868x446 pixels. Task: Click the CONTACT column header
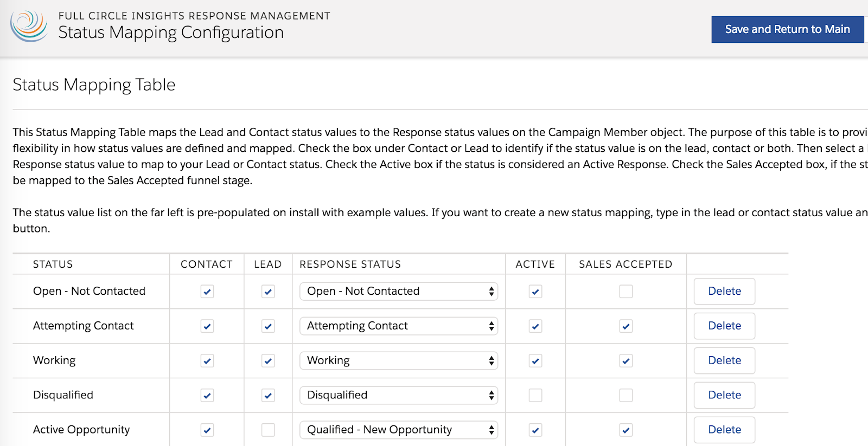(207, 264)
